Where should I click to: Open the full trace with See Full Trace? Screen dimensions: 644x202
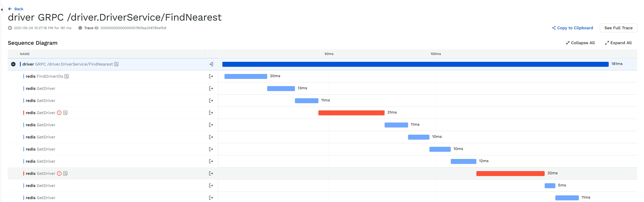[x=618, y=28]
